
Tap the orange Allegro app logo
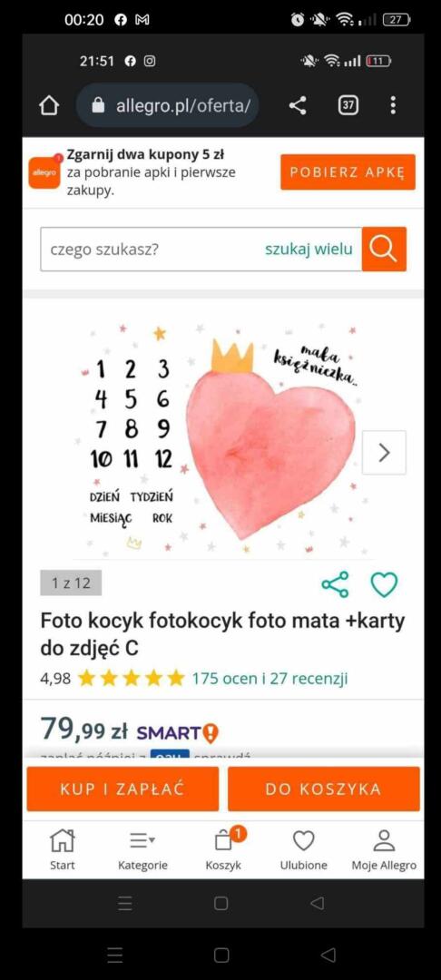(x=45, y=171)
